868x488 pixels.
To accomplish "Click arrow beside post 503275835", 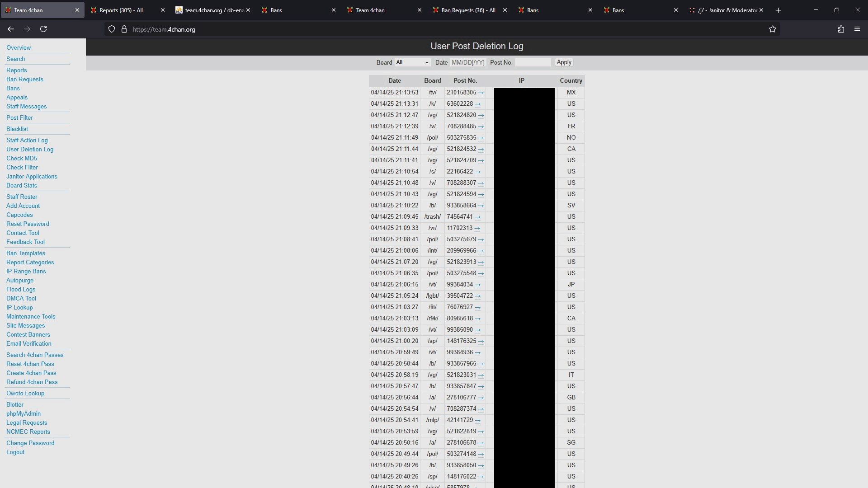I will pos(481,138).
